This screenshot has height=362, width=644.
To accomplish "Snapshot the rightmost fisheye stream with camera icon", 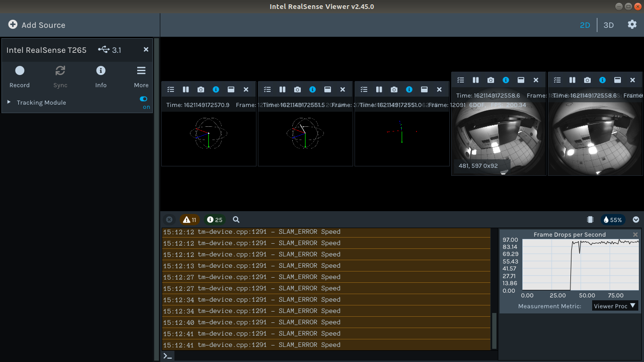I will (x=587, y=80).
